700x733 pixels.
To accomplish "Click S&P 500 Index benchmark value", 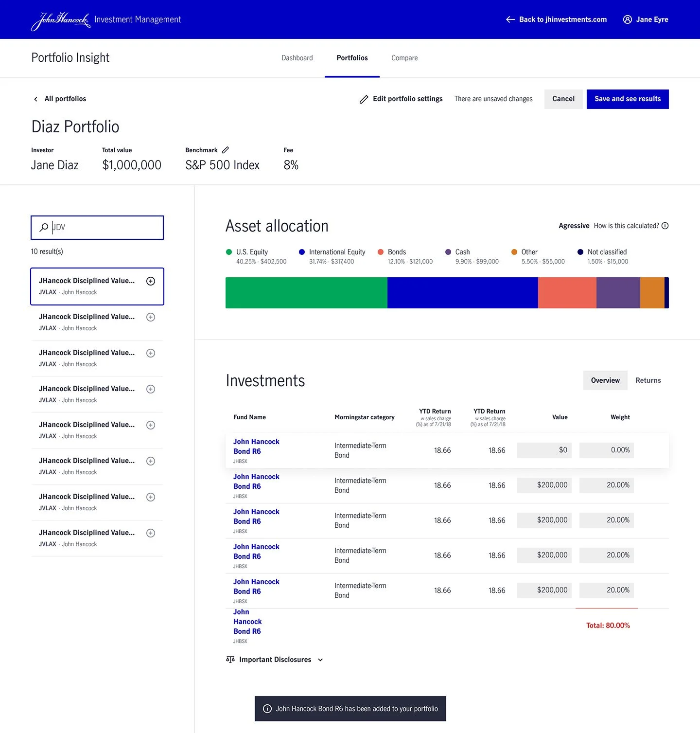I will coord(223,165).
